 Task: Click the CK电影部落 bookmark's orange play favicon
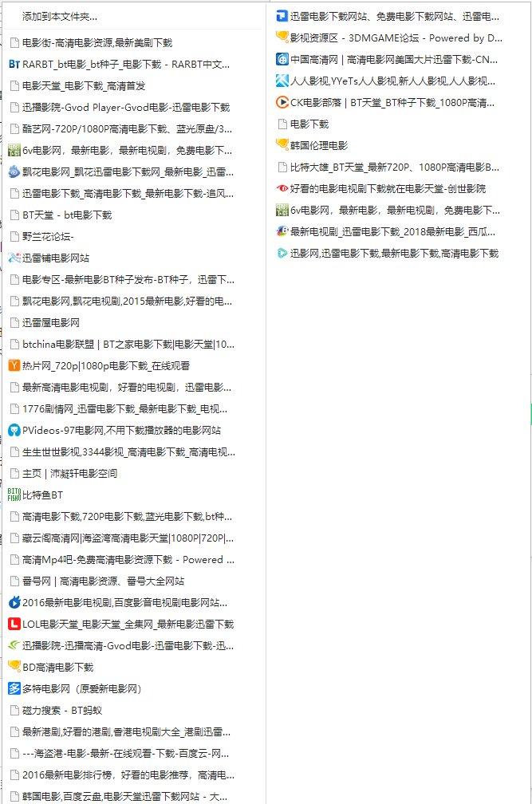pyautogui.click(x=282, y=103)
